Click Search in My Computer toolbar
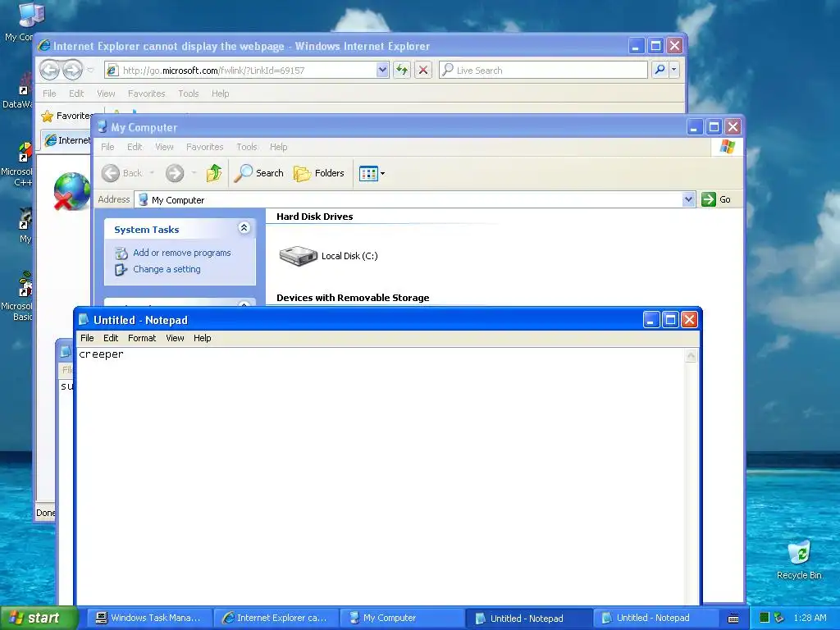Image resolution: width=840 pixels, height=630 pixels. click(x=259, y=173)
